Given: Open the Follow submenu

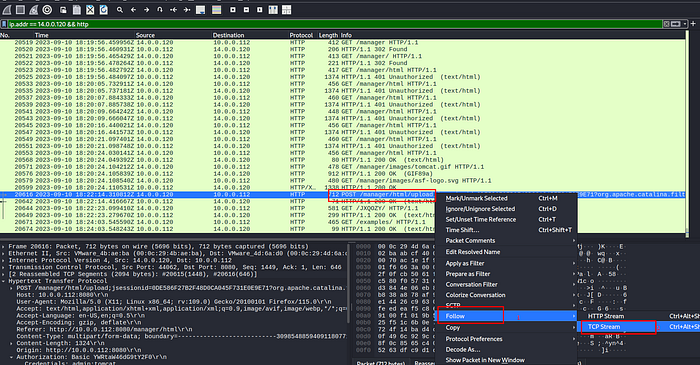Looking at the screenshot, I should 506,316.
